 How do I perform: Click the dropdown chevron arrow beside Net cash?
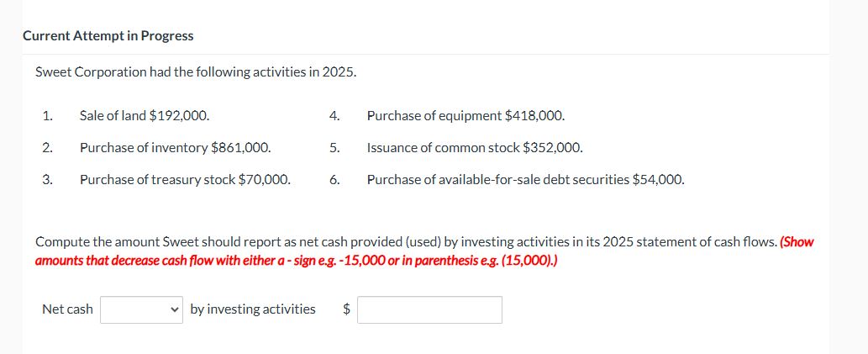point(175,309)
